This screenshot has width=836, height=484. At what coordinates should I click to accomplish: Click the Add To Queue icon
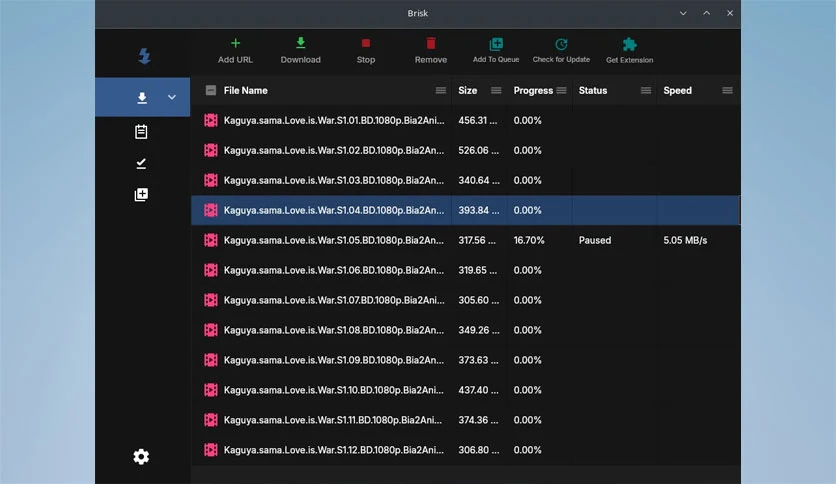[x=496, y=44]
